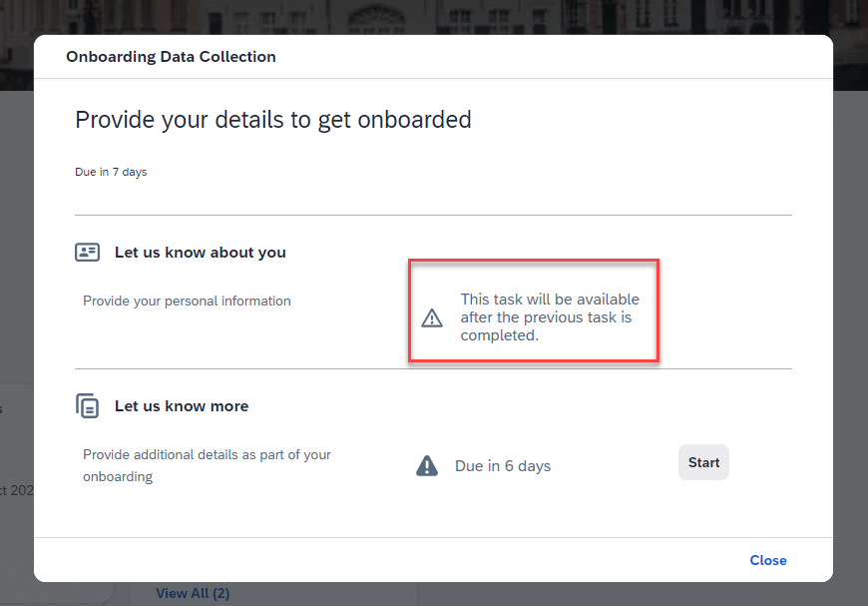This screenshot has width=868, height=606.
Task: Click the ID card icon beside "Let us know about you"
Action: point(87,252)
